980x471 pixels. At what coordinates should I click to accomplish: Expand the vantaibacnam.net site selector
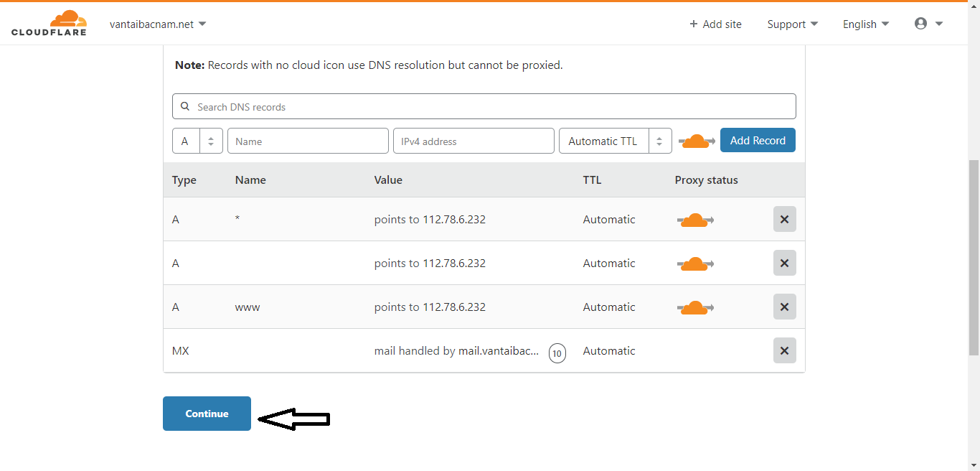point(158,24)
